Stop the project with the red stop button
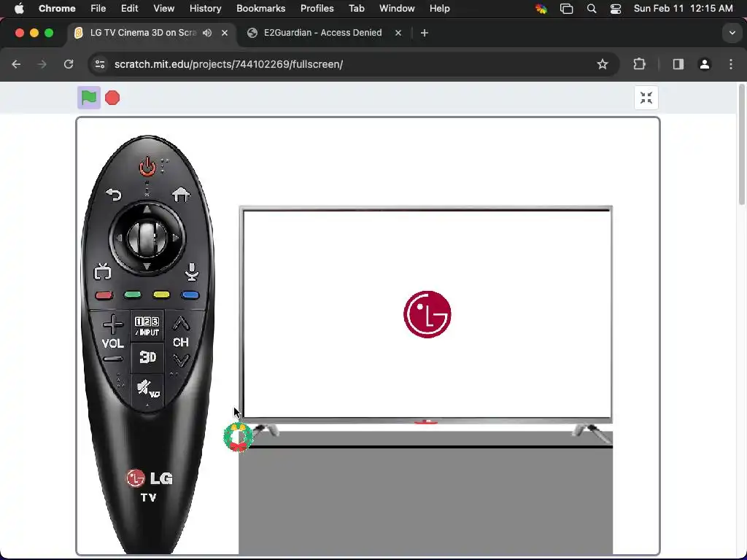Viewport: 747px width, 560px height. (x=112, y=98)
